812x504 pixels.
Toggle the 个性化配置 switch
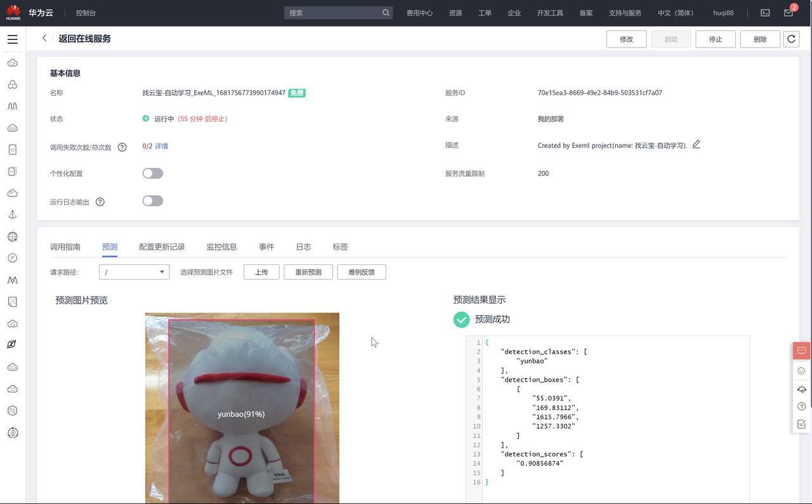click(x=153, y=174)
